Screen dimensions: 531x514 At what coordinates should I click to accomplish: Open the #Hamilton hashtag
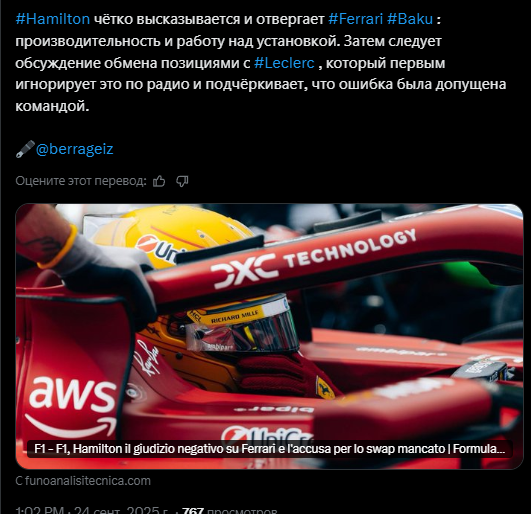[53, 19]
